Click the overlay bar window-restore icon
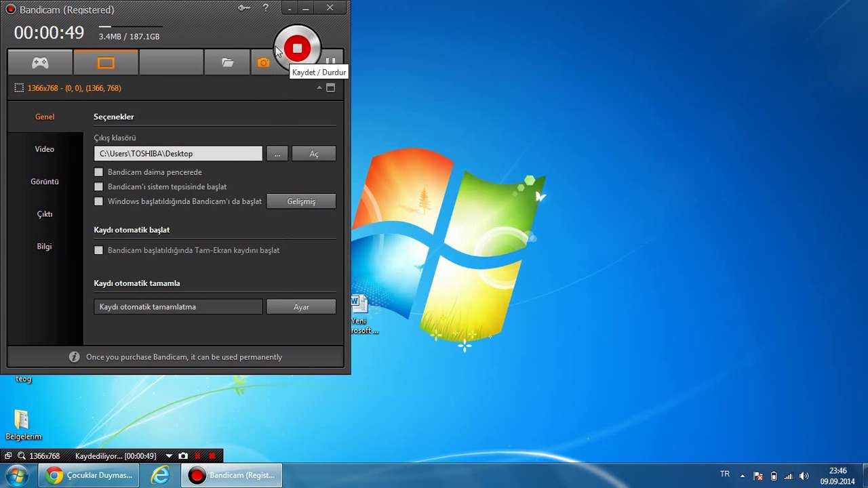 (x=8, y=456)
